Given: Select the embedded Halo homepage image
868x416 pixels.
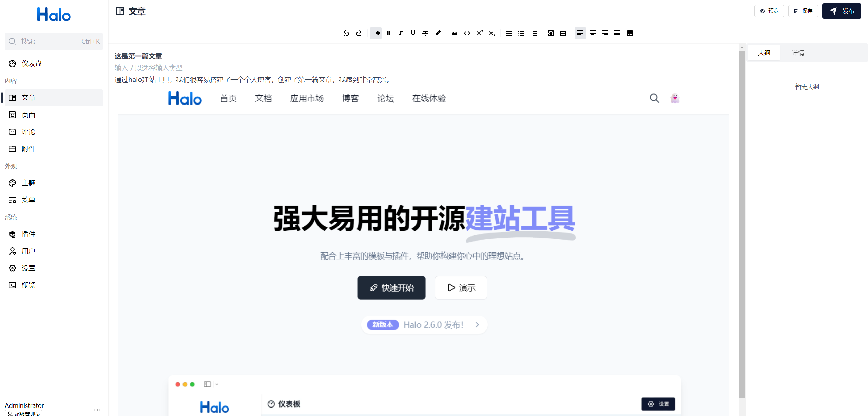Looking at the screenshot, I should click(423, 251).
